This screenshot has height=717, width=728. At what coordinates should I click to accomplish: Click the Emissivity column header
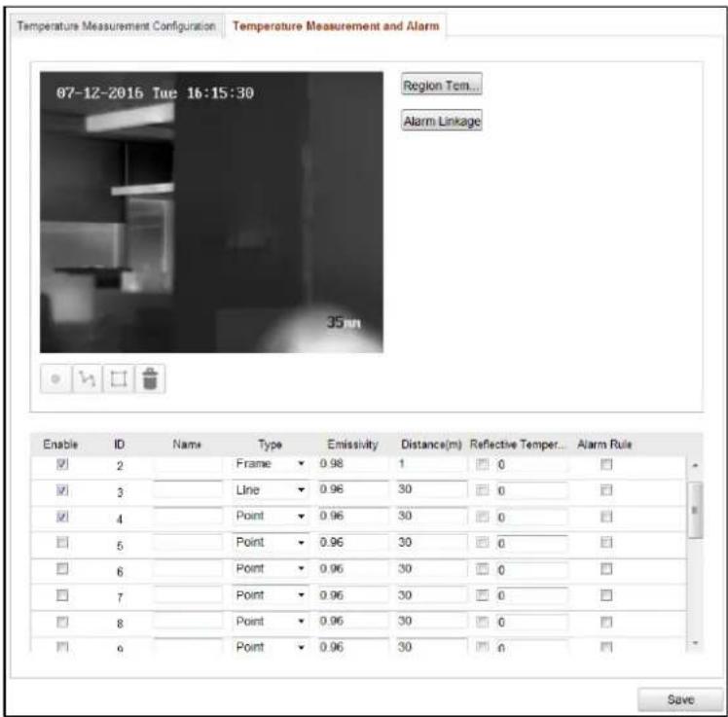353,445
